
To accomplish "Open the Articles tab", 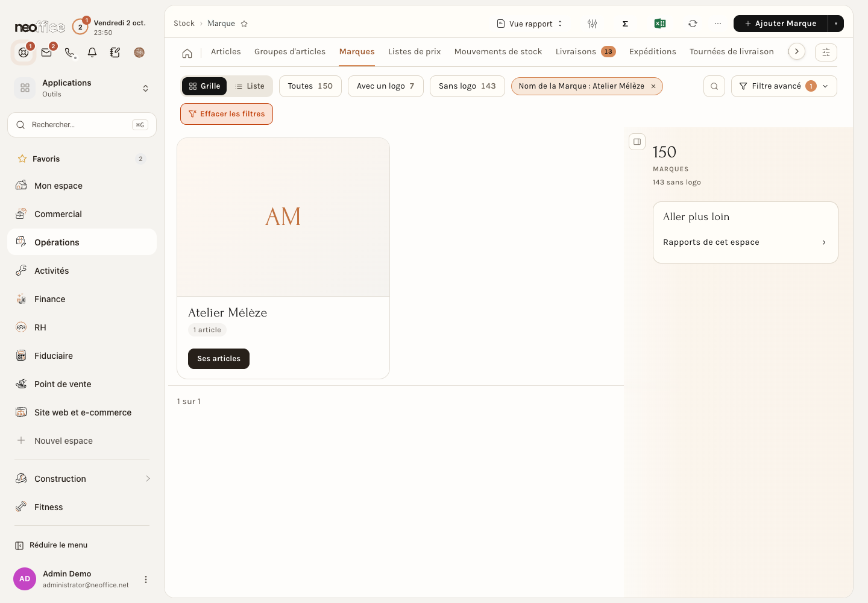I will pos(226,52).
